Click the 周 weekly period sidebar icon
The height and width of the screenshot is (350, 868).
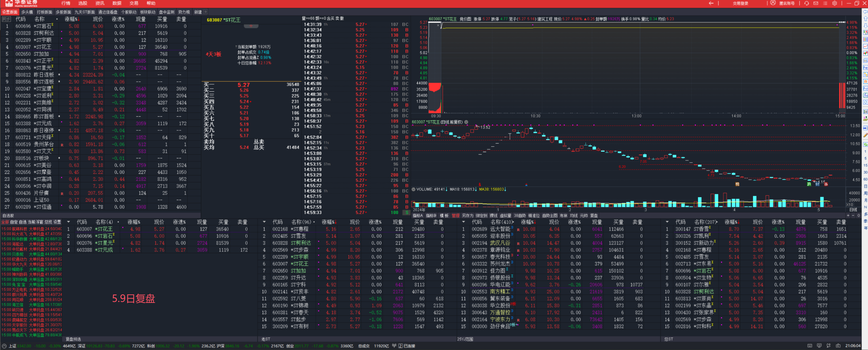point(865,193)
